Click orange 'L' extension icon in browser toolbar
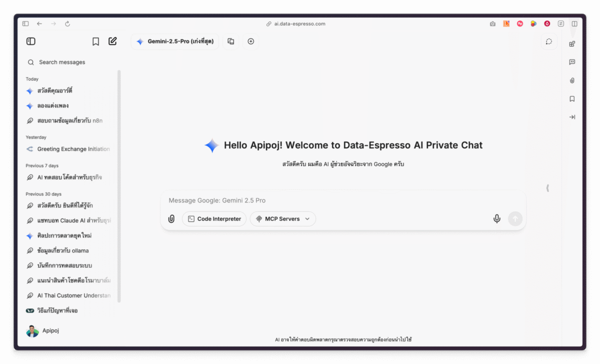This screenshot has width=600, height=364. tap(506, 23)
